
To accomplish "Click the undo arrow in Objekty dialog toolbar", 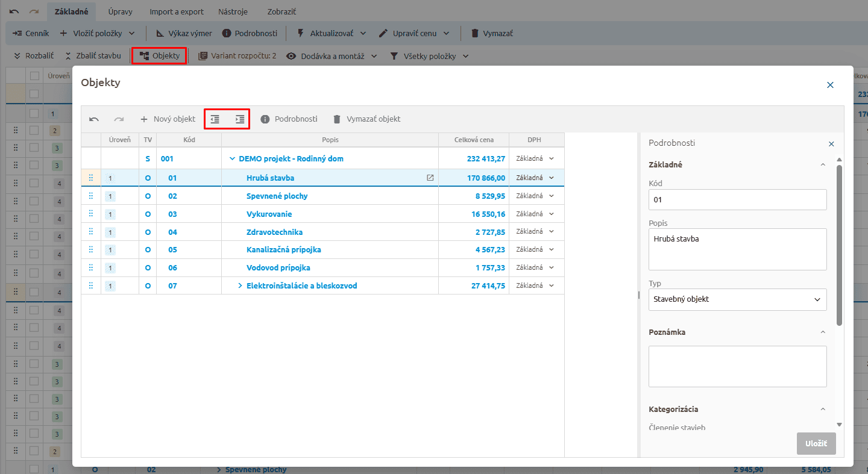I will click(94, 119).
